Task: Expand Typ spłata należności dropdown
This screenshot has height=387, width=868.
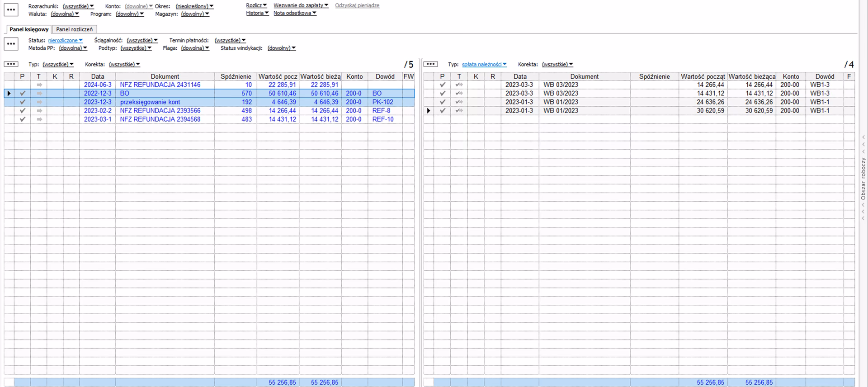Action: (x=484, y=65)
